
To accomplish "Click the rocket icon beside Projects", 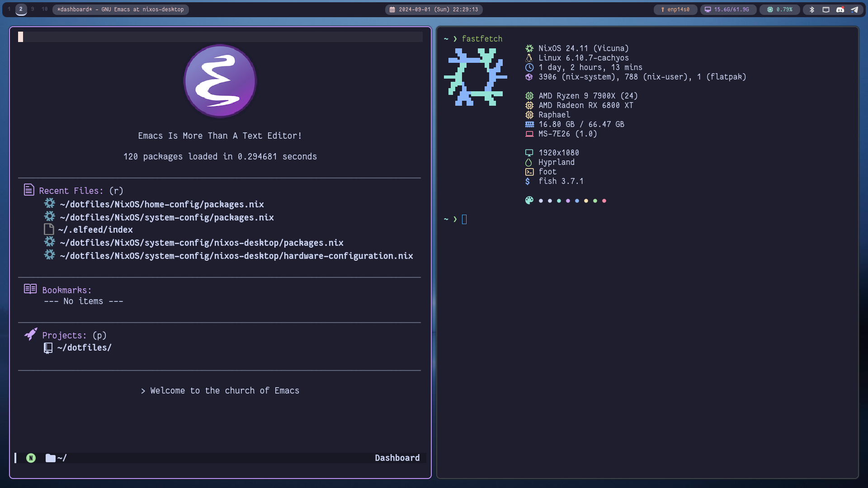I will tap(31, 334).
